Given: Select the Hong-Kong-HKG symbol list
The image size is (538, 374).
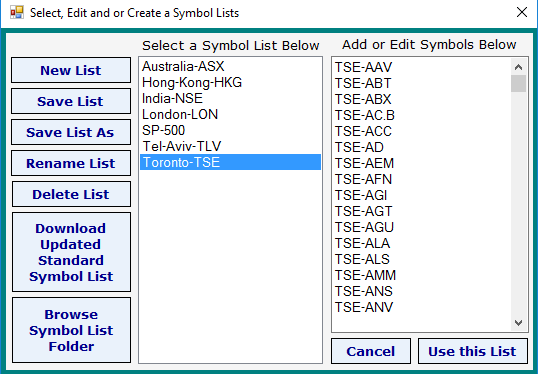Looking at the screenshot, I should point(230,82).
